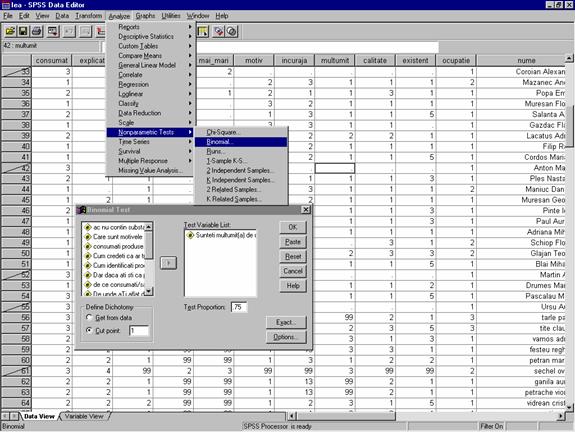Open the Graphs menu
The width and height of the screenshot is (575, 432).
click(x=145, y=16)
